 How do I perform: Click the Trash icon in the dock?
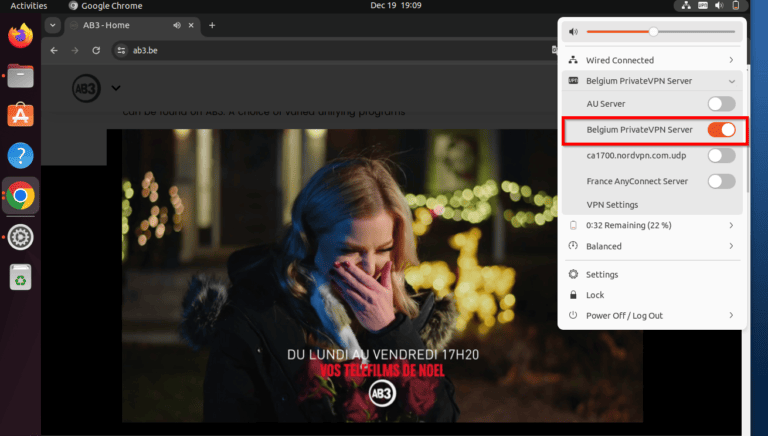[20, 277]
